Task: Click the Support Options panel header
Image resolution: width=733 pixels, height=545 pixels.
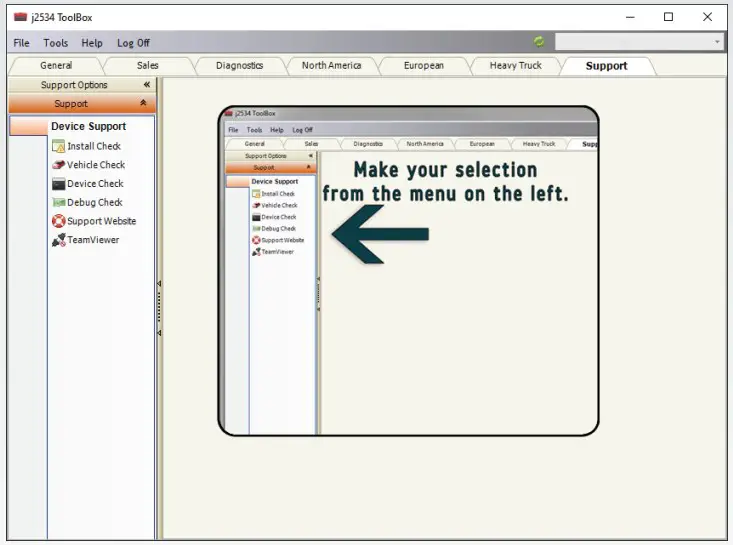Action: pos(82,85)
